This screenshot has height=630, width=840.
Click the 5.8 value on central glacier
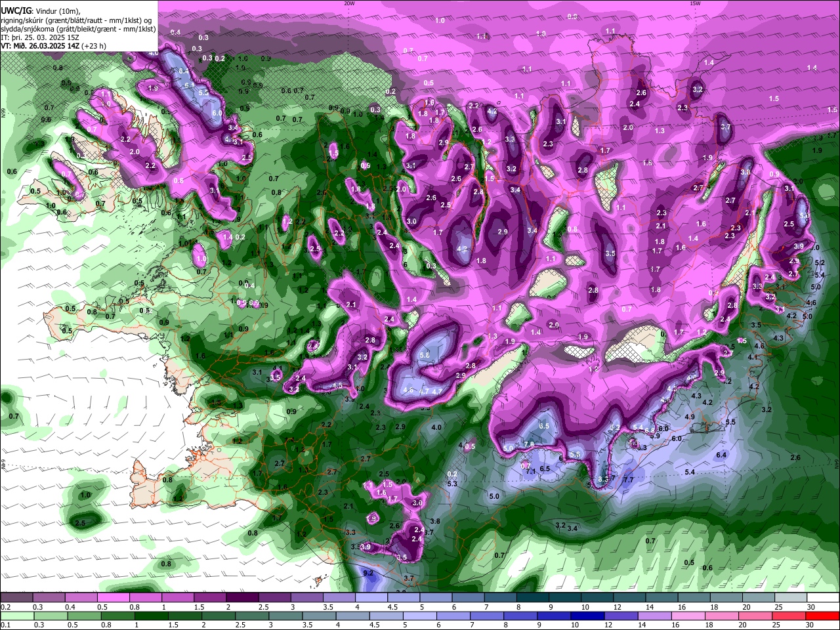[x=425, y=355]
